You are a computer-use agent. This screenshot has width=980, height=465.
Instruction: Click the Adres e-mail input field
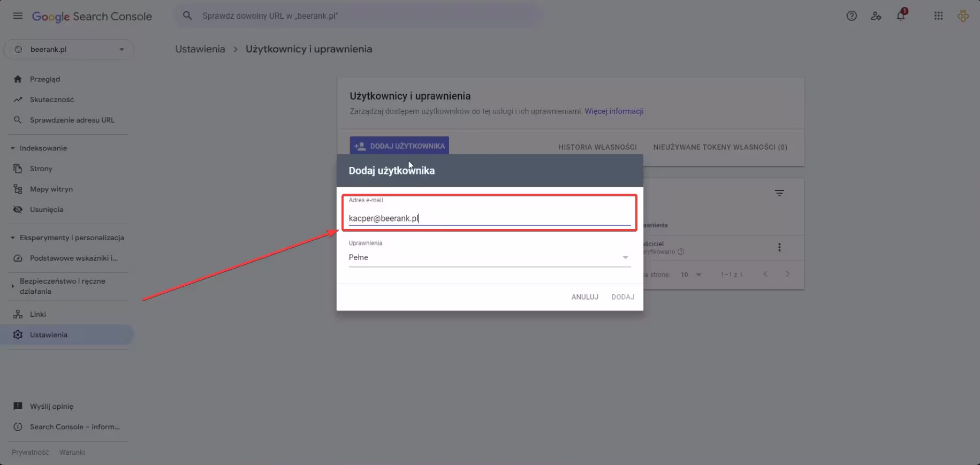(489, 218)
